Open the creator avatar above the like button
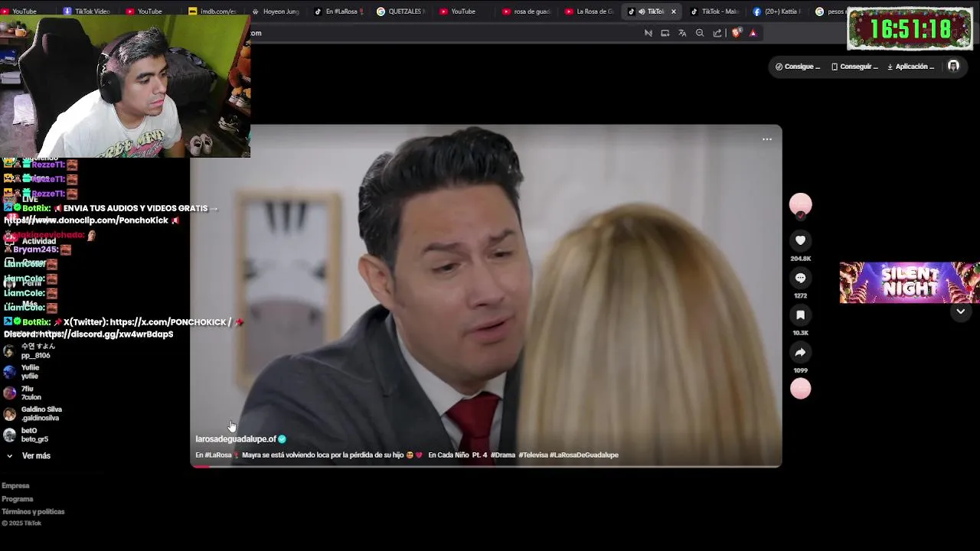Image resolution: width=980 pixels, height=551 pixels. (800, 204)
